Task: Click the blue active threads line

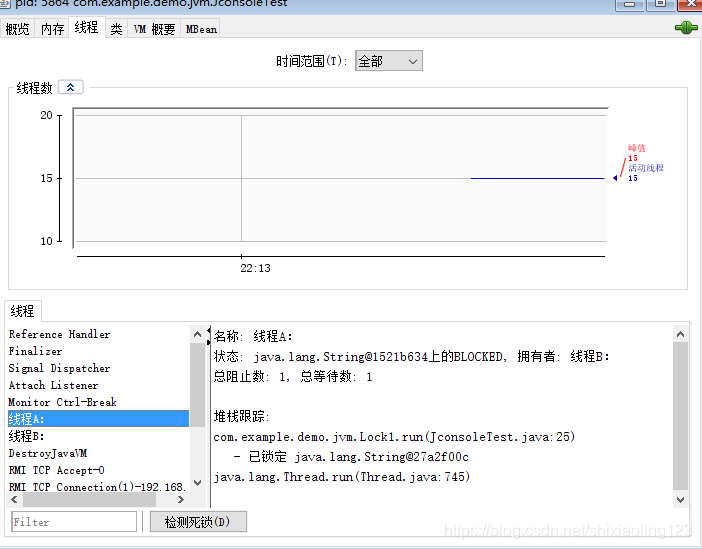Action: pyautogui.click(x=537, y=178)
